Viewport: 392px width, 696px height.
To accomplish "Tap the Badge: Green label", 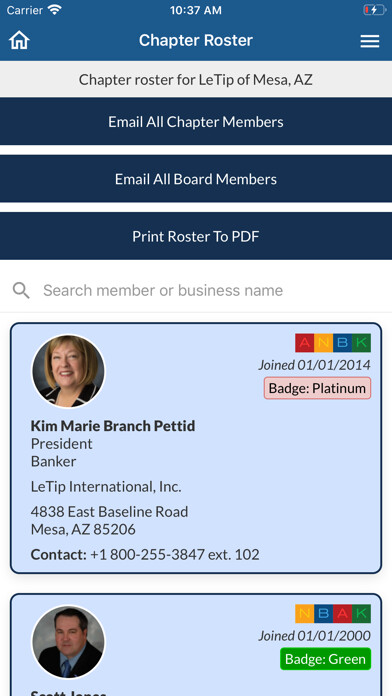I will [325, 659].
